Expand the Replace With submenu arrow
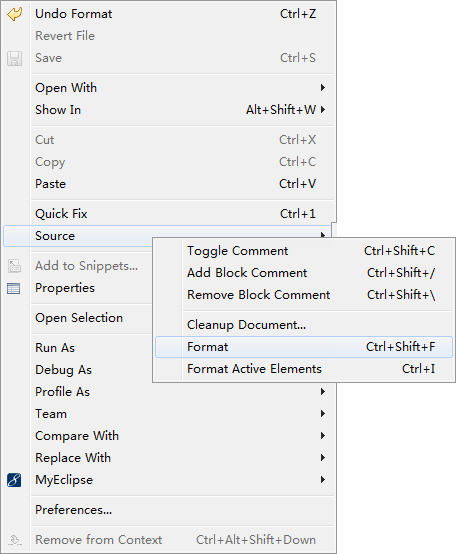 pyautogui.click(x=322, y=458)
